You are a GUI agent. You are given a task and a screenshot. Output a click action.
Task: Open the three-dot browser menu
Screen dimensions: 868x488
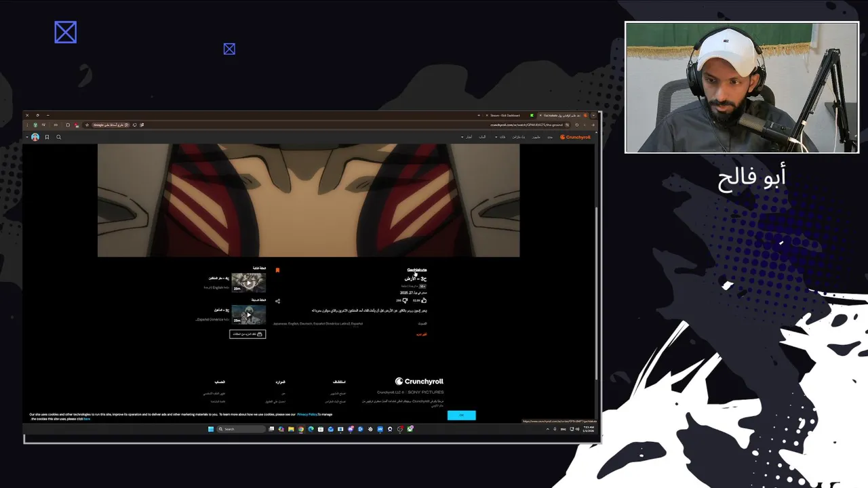coord(27,125)
